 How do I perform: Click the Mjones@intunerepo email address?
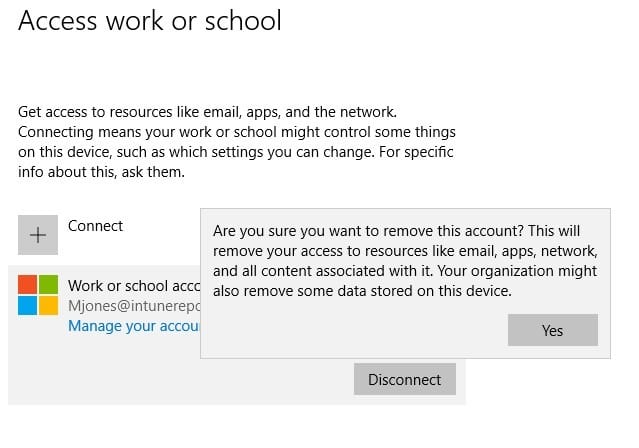click(x=134, y=306)
